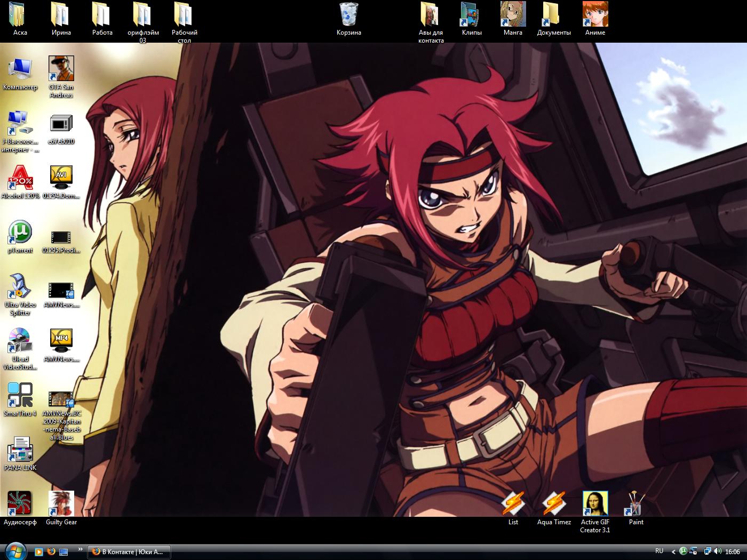747x560 pixels.
Task: Click Show Desktop in Quick Launch
Action: pyautogui.click(x=63, y=552)
